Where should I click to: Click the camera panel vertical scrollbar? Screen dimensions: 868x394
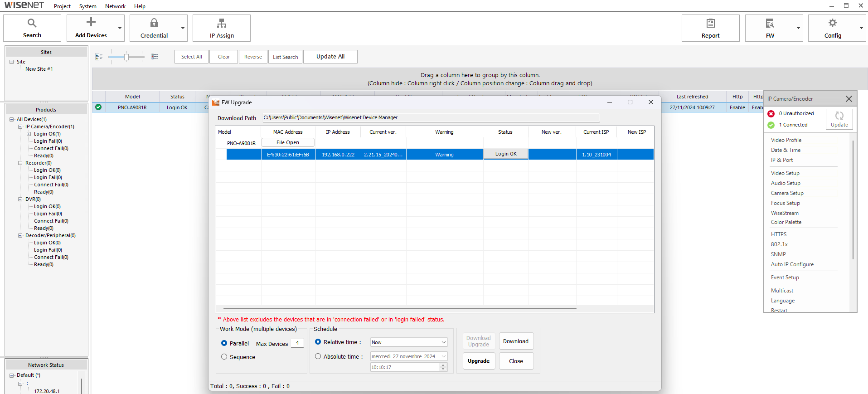click(x=853, y=199)
